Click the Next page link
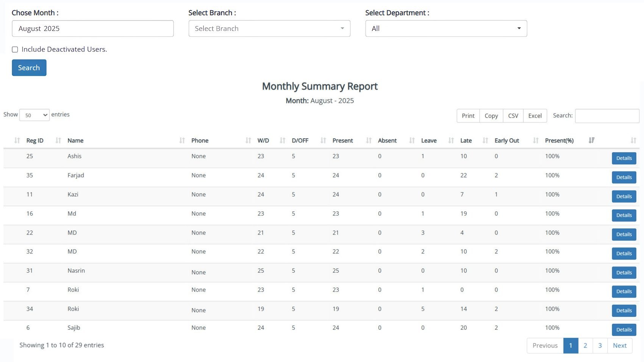 pyautogui.click(x=620, y=346)
